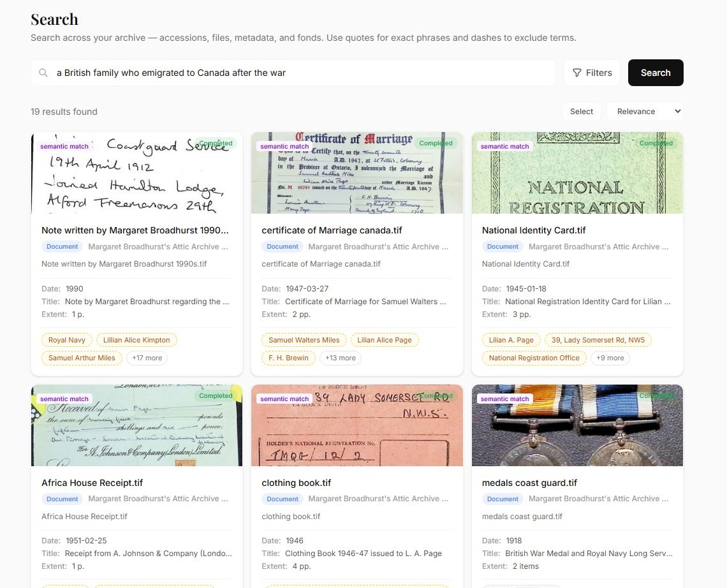Screen dimensions: 727x588
Task: Click Document badge on clothing book card
Action: (283, 499)
